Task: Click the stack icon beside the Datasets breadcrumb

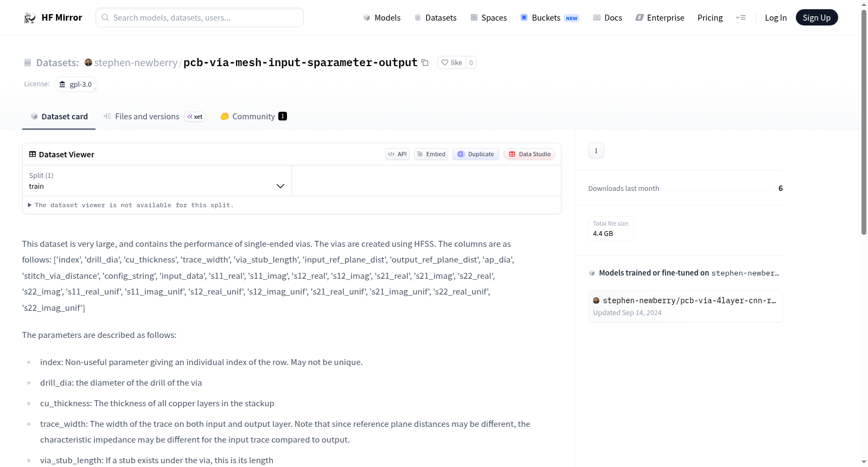Action: point(28,63)
